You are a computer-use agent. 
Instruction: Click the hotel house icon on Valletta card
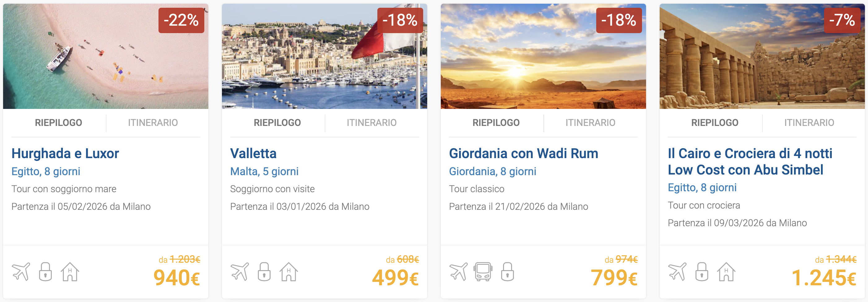pyautogui.click(x=289, y=271)
